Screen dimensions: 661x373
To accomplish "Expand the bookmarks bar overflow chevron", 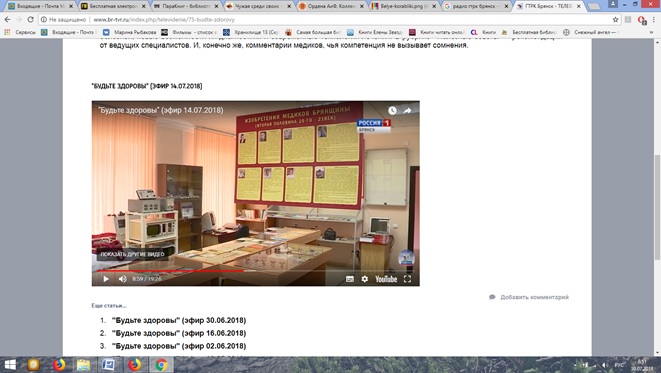I will click(651, 32).
